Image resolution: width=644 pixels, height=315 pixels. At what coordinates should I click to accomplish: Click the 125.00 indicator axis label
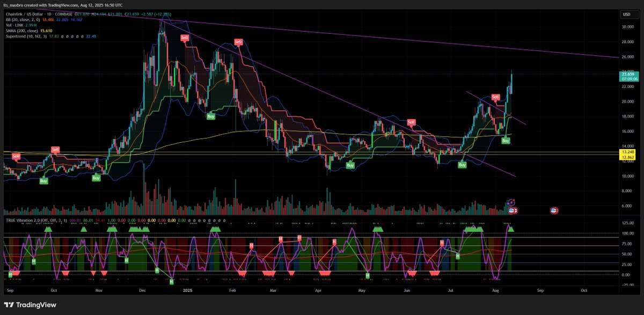(x=628, y=223)
